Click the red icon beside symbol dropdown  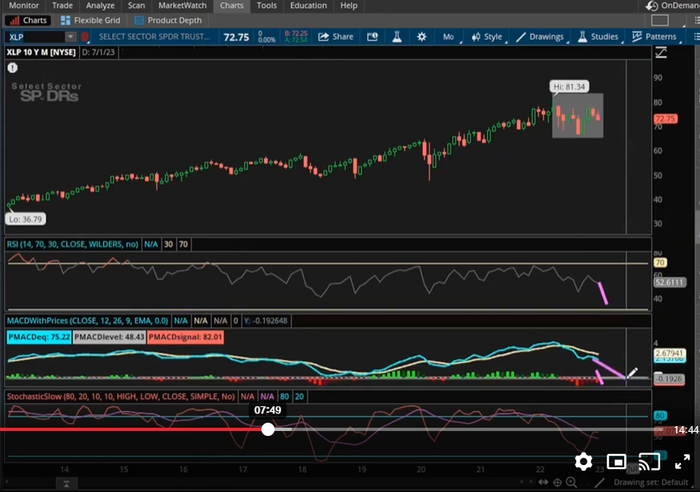85,37
